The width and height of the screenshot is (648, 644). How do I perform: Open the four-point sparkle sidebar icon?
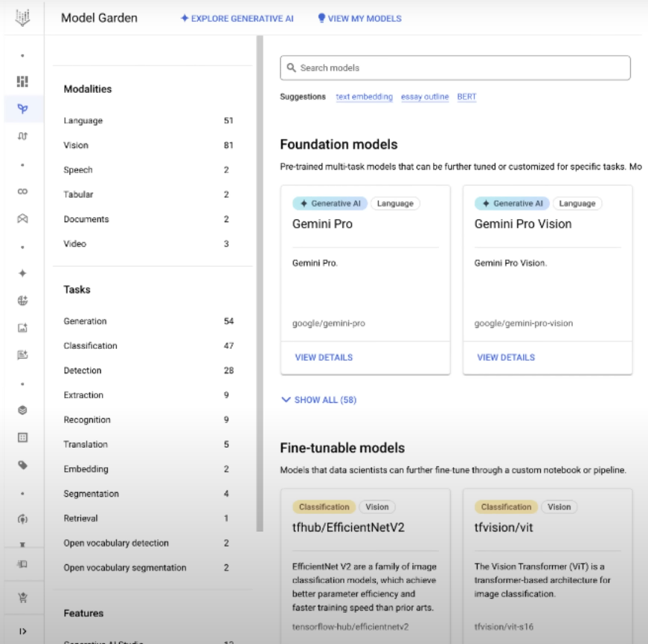click(x=23, y=273)
